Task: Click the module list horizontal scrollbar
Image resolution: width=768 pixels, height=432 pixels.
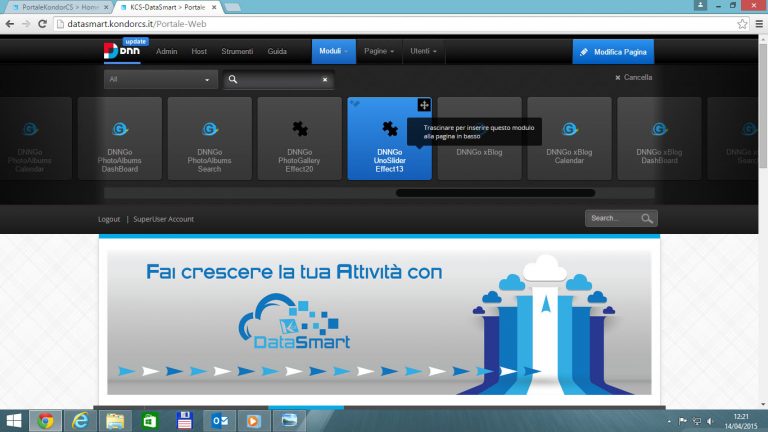Action: pos(495,193)
